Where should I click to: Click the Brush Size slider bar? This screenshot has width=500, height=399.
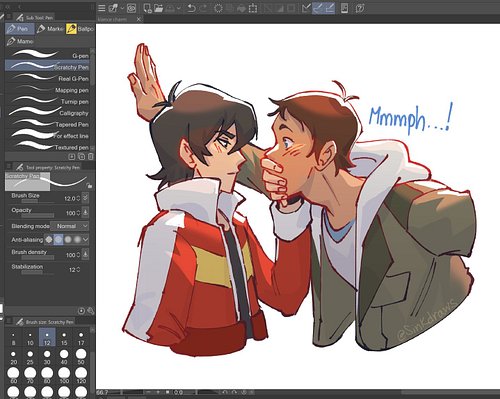[38, 202]
